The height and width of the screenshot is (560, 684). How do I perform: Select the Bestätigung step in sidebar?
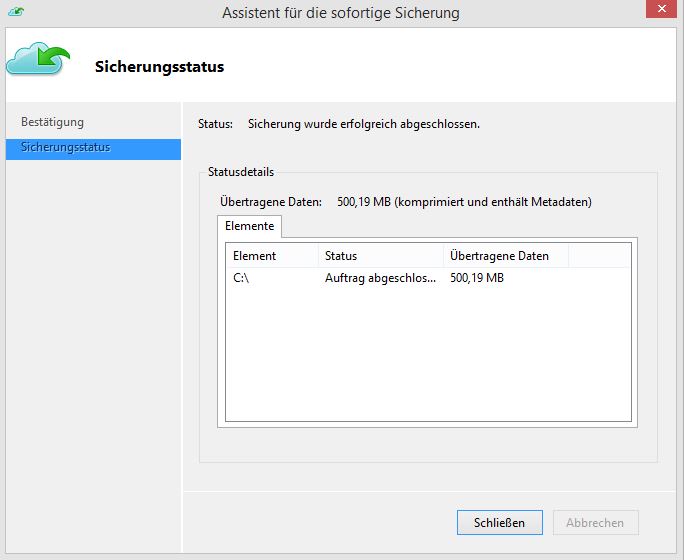(52, 122)
